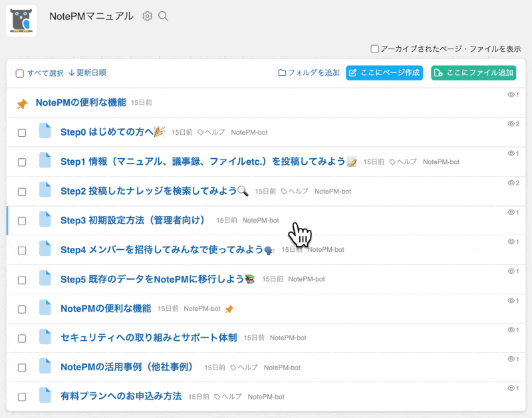Image resolution: width=532 pixels, height=418 pixels.
Task: Click ここにファイル追加 button
Action: (473, 72)
